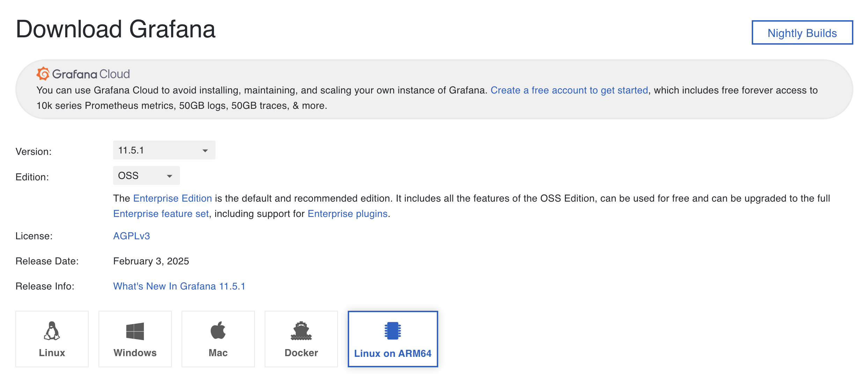Open the Enterprise plugins link
The width and height of the screenshot is (868, 376).
coord(348,214)
